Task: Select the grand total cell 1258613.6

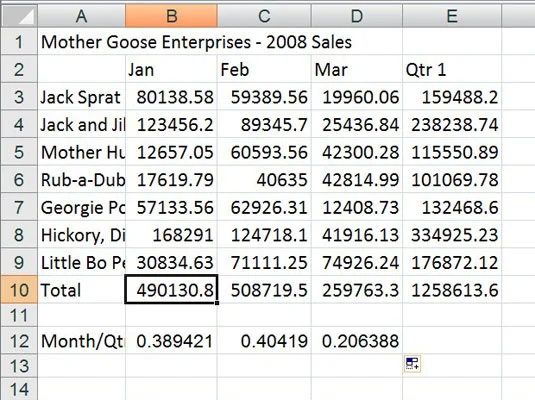Action: point(452,290)
